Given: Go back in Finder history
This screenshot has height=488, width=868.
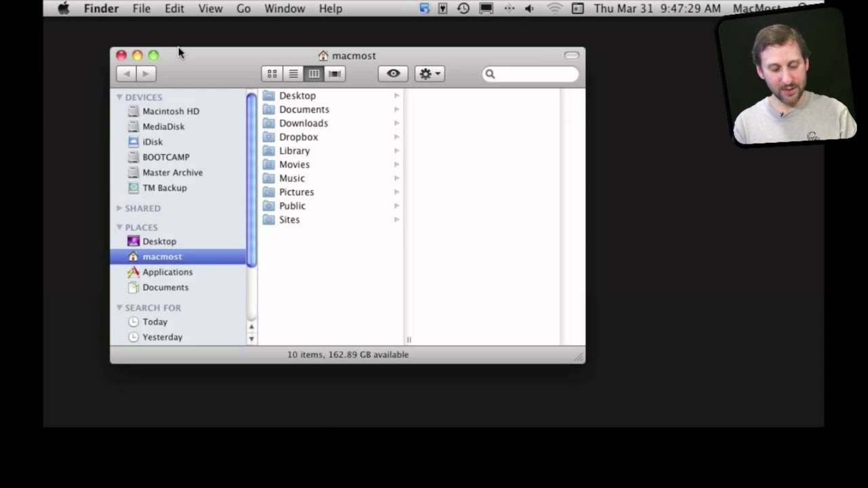Looking at the screenshot, I should [x=126, y=74].
